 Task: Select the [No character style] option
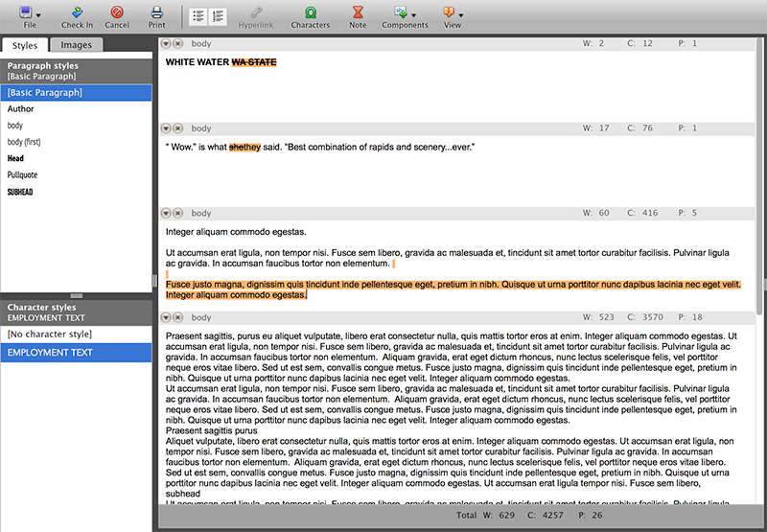click(77, 333)
